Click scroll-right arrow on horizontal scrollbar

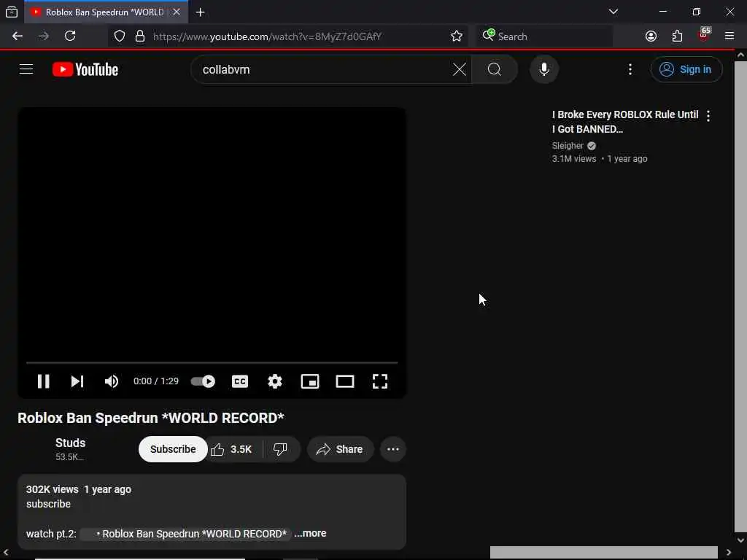click(729, 553)
